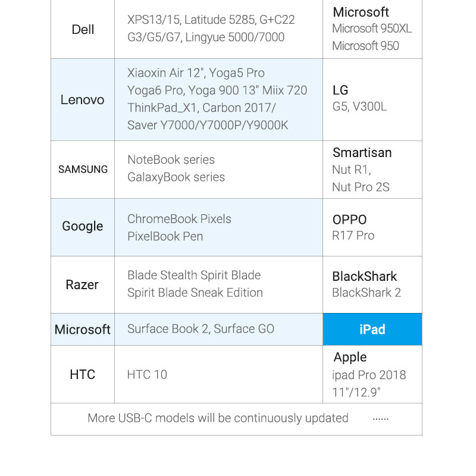Click the ThinkPad_X1, Carbon 2017 line
The image size is (476, 476).
click(202, 108)
